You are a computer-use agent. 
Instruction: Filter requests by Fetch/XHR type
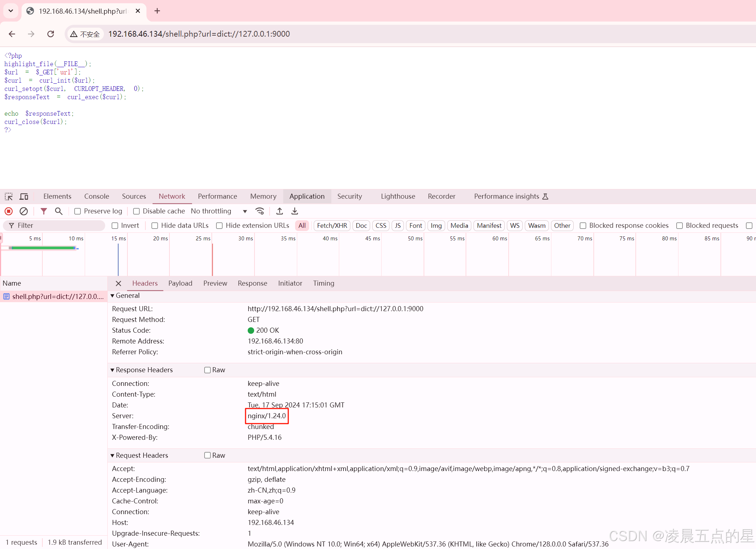[x=332, y=226]
